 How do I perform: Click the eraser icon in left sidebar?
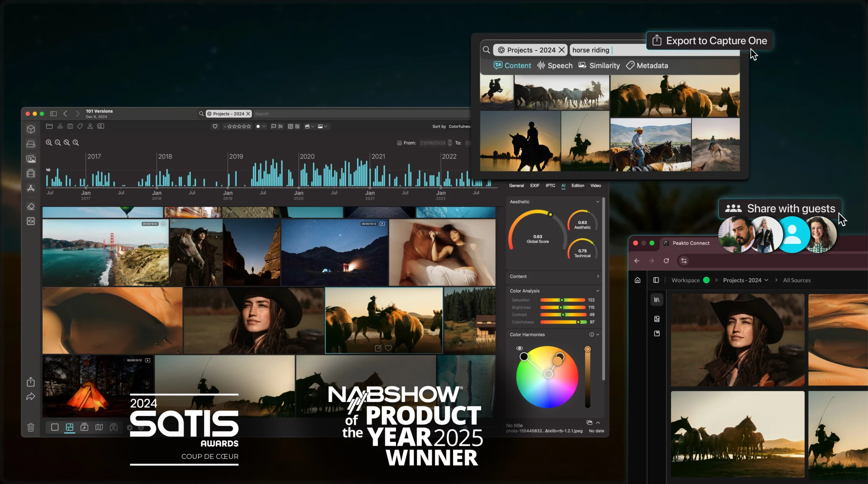click(x=31, y=206)
